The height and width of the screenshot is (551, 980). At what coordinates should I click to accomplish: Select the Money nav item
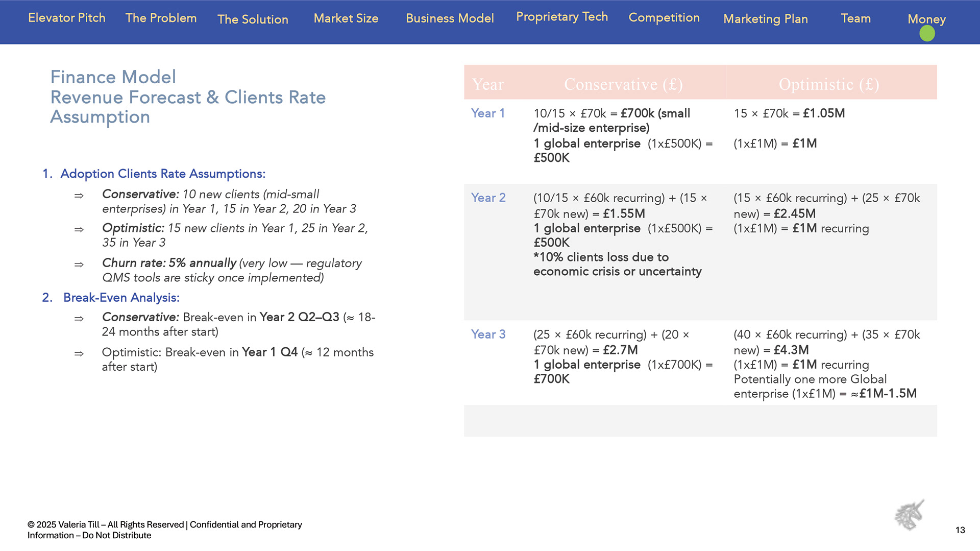pos(926,19)
